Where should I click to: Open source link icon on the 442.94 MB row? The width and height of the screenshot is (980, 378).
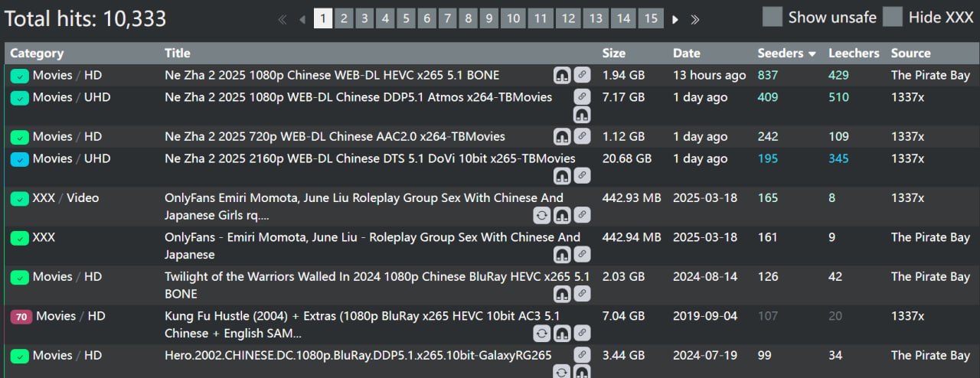point(583,254)
